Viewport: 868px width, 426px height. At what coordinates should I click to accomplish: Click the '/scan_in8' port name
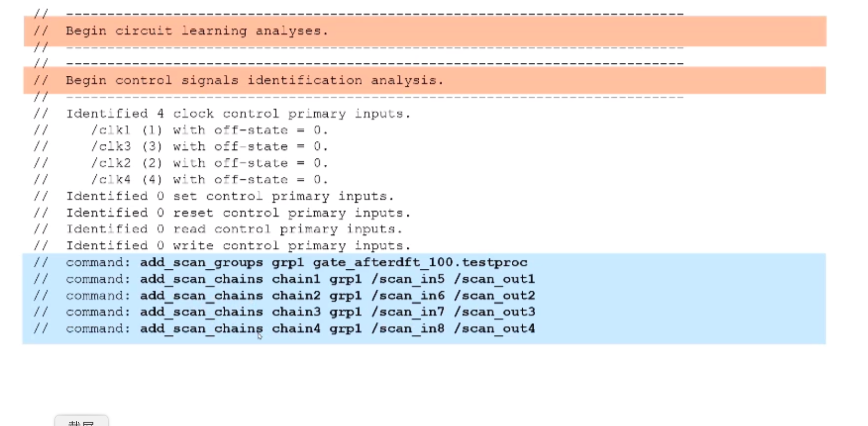(408, 329)
